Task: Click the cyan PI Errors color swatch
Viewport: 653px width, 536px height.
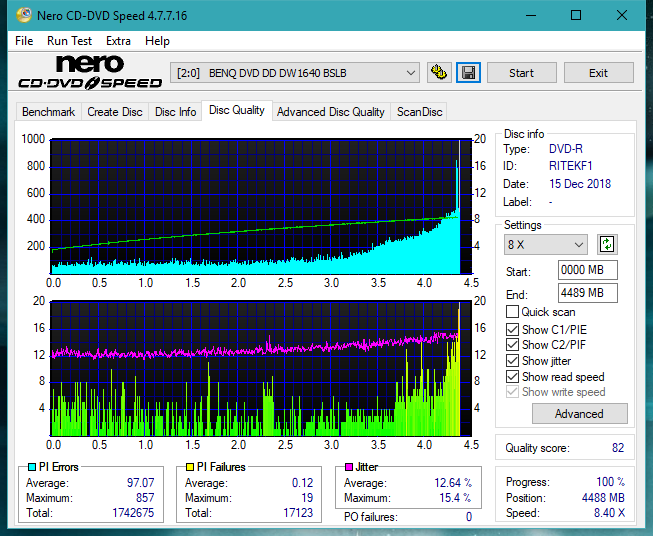Action: [32, 467]
